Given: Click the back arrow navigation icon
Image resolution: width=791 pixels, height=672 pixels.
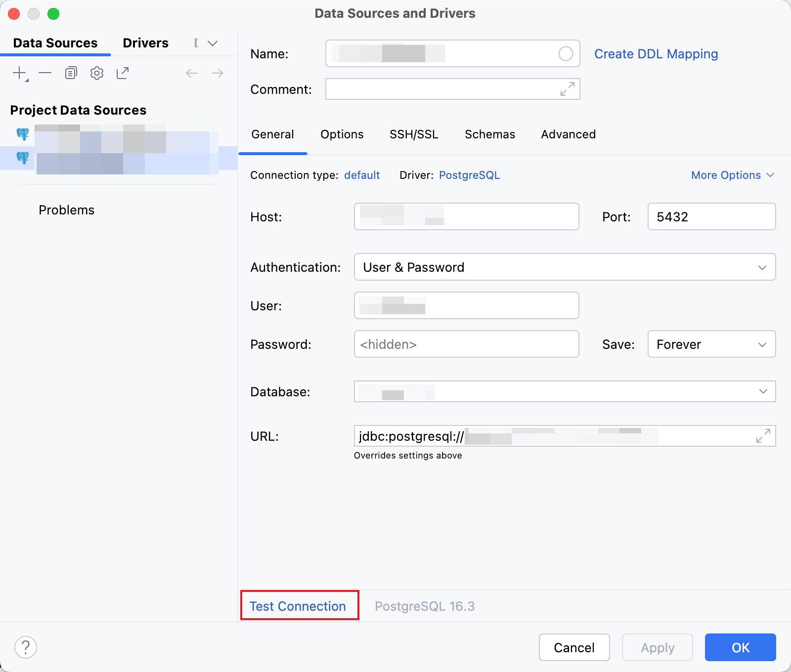Looking at the screenshot, I should pyautogui.click(x=192, y=73).
